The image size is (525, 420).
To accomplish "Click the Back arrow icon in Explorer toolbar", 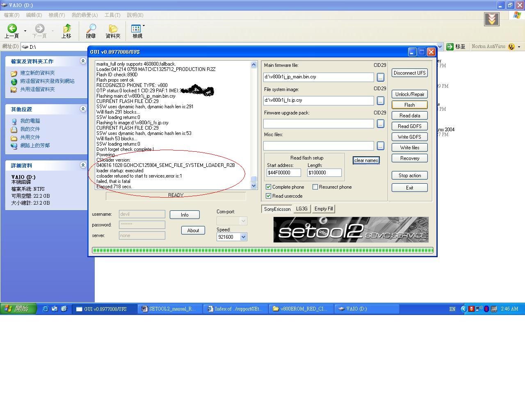I will [12, 28].
